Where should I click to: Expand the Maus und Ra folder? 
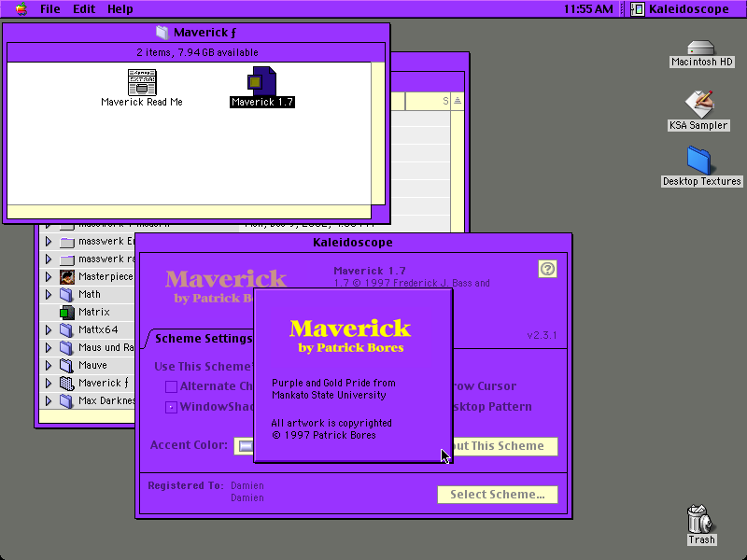(49, 347)
